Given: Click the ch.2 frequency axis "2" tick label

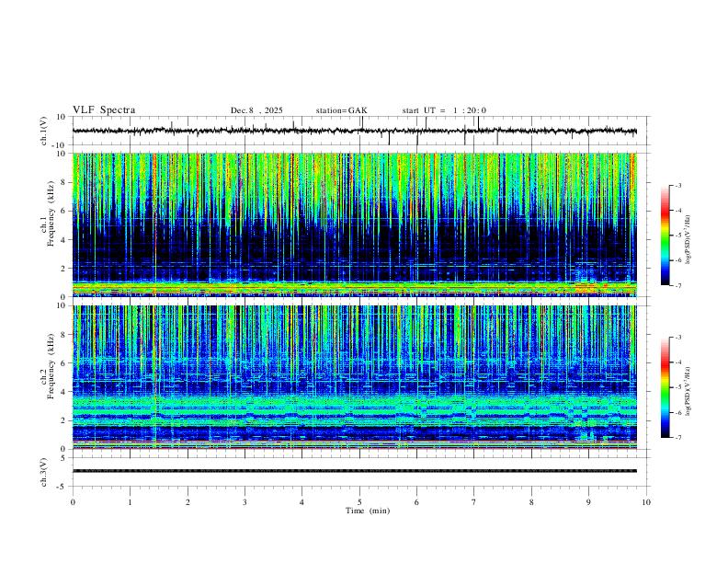Looking at the screenshot, I should [64, 420].
